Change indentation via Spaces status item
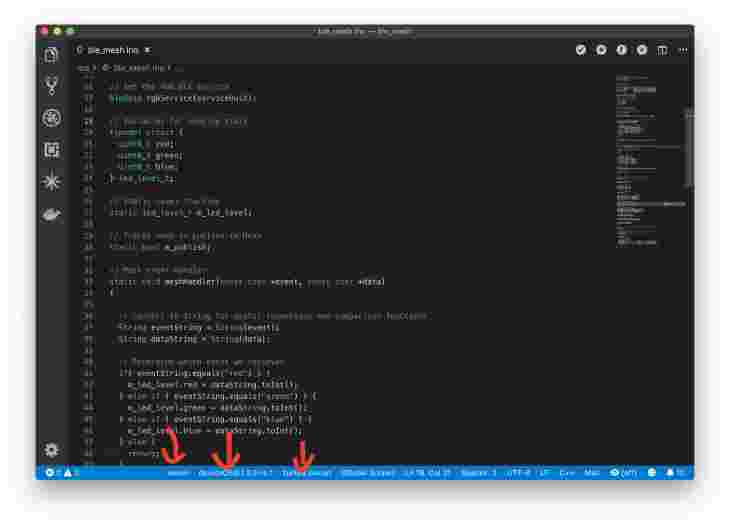Screen dimensions: 730x527 click(x=478, y=473)
